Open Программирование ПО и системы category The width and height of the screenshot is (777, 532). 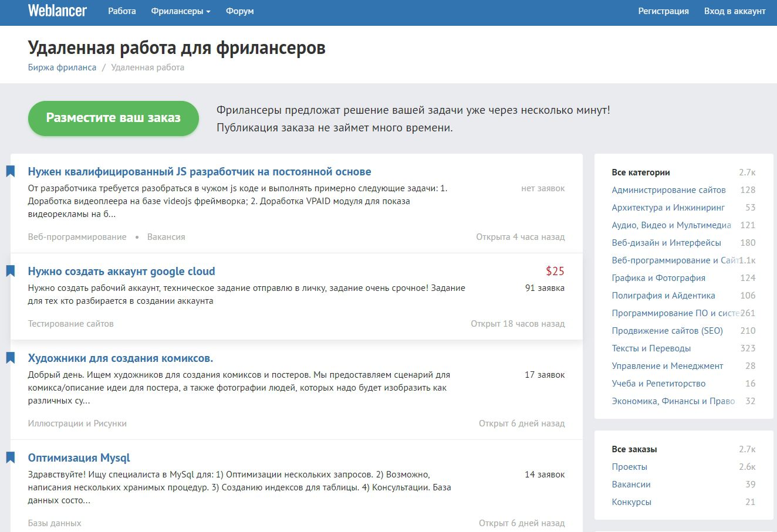pyautogui.click(x=675, y=313)
